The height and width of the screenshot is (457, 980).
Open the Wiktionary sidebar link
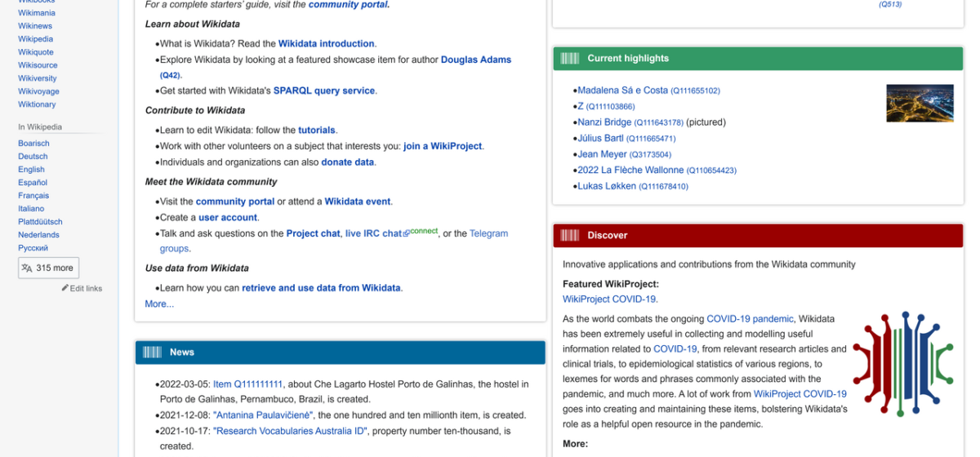(37, 104)
